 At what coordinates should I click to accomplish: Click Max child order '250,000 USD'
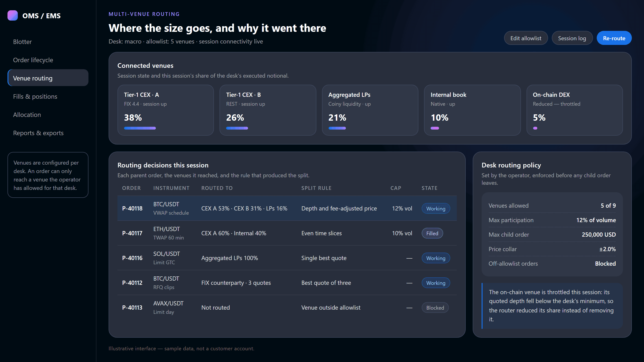click(x=599, y=234)
